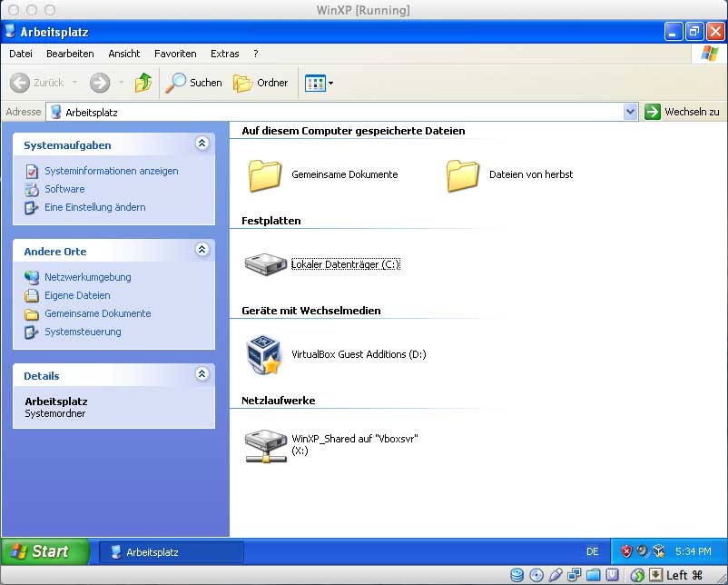Image resolution: width=728 pixels, height=585 pixels.
Task: Click the Eigene Dateien folder icon
Action: (32, 295)
